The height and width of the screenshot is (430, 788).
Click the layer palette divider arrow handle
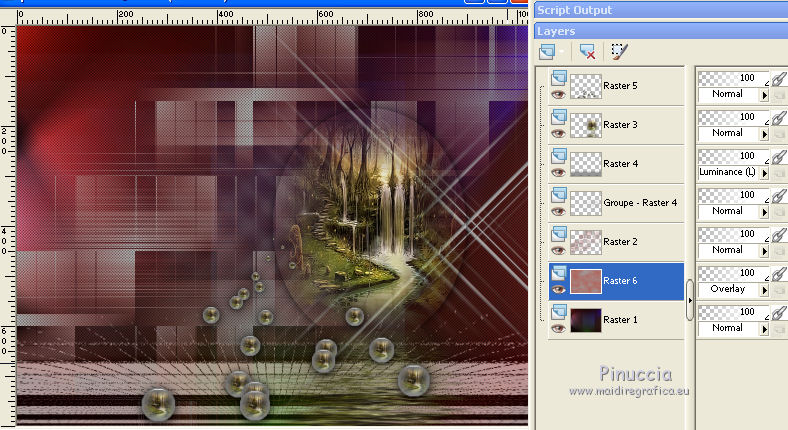690,300
